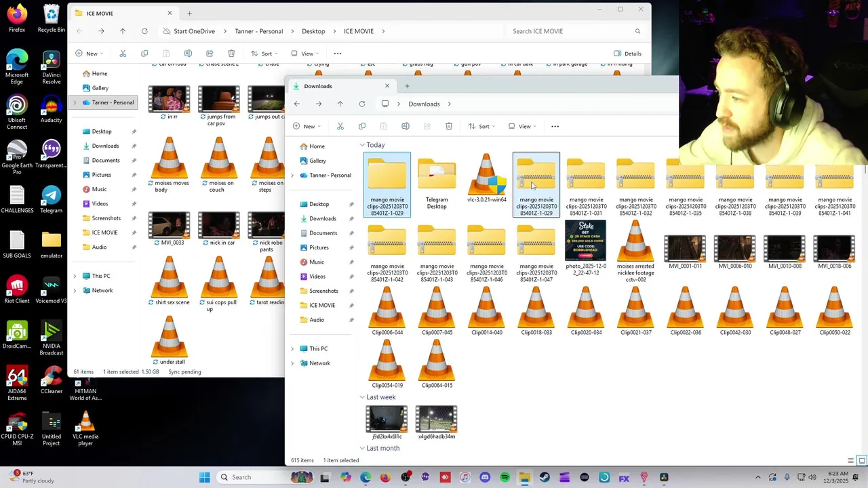
Task: Open Discord from the taskbar
Action: [x=485, y=477]
